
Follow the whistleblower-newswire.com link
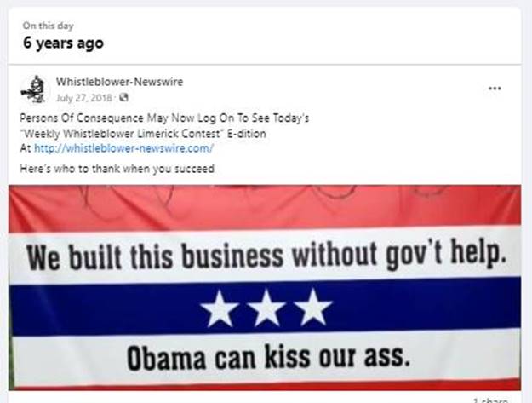[123, 148]
